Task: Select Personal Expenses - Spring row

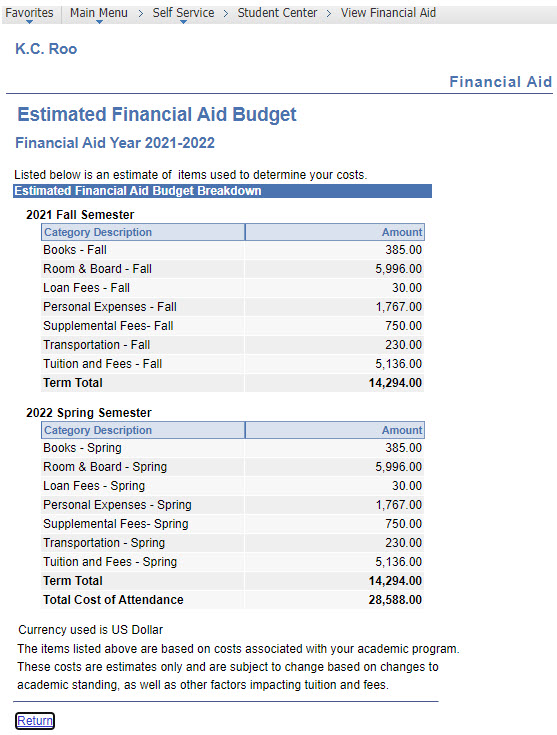Action: pyautogui.click(x=233, y=505)
